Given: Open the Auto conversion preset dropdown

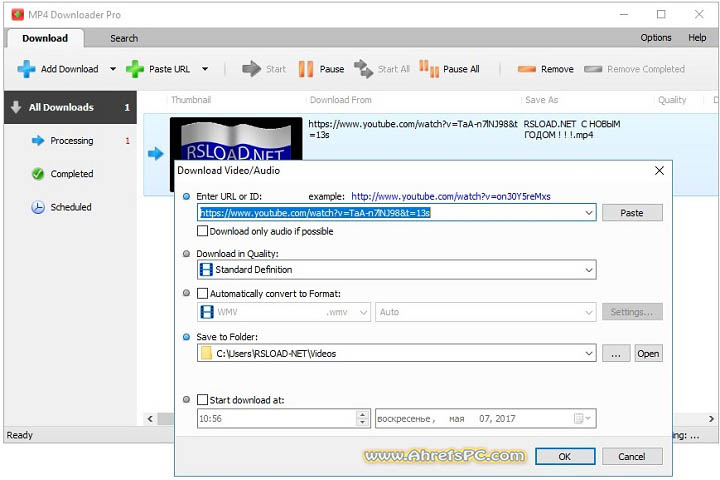Looking at the screenshot, I should [x=589, y=312].
